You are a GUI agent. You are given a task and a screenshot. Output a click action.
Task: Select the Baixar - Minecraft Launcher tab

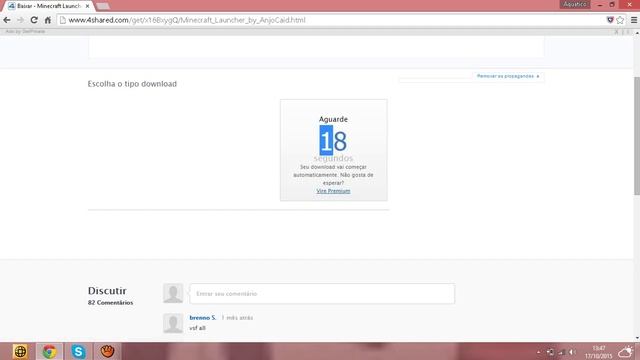tap(48, 6)
